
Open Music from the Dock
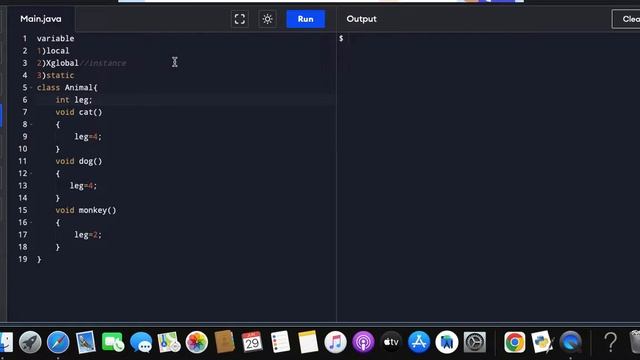click(x=336, y=342)
